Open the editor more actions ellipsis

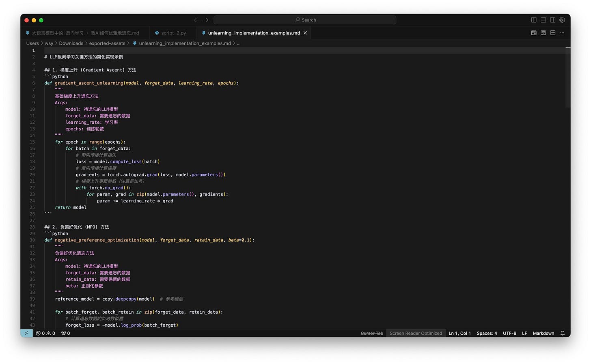pos(562,33)
